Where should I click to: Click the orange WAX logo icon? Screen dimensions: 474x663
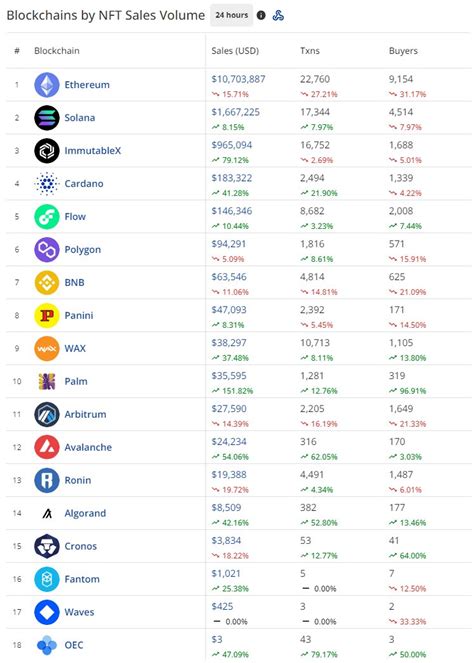47,348
